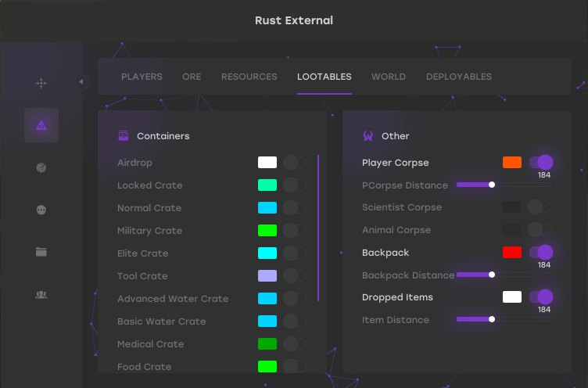
Task: Enable the Airdrop toggle
Action: click(x=294, y=163)
